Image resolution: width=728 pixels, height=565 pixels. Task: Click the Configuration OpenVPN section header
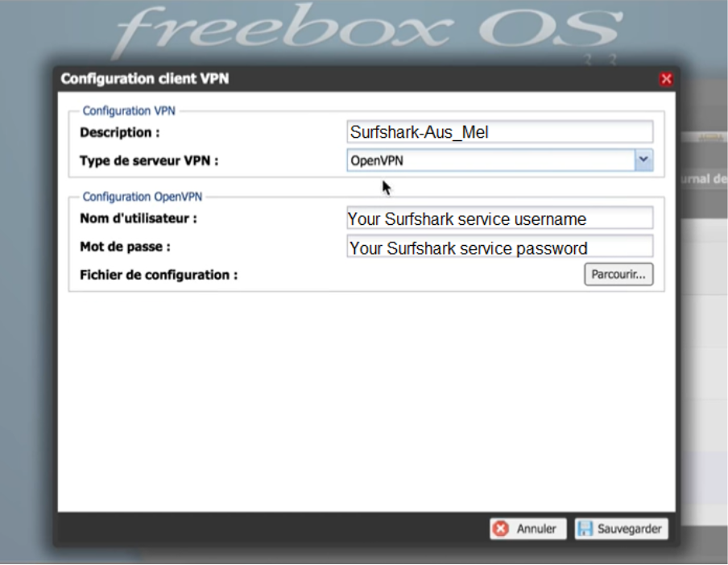click(x=142, y=197)
